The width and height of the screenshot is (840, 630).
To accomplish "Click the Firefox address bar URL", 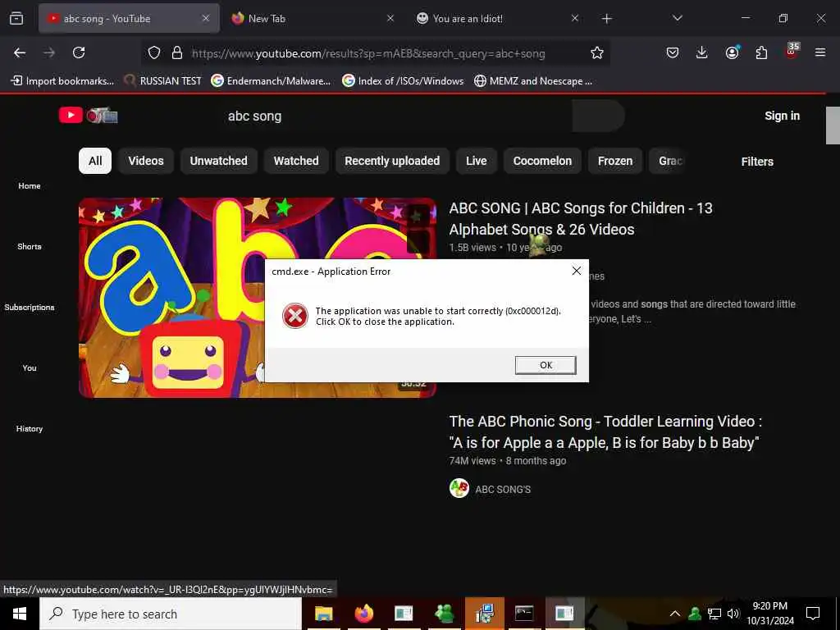I will 368,53.
